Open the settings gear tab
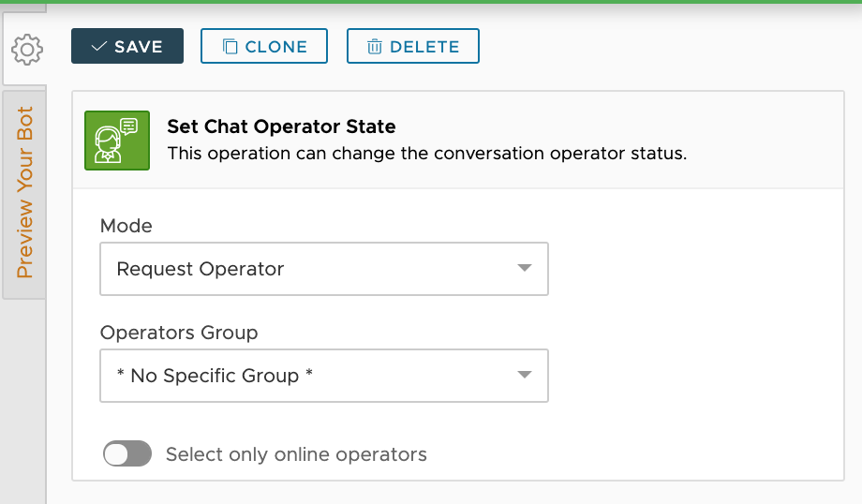This screenshot has width=862, height=504. coord(26,51)
